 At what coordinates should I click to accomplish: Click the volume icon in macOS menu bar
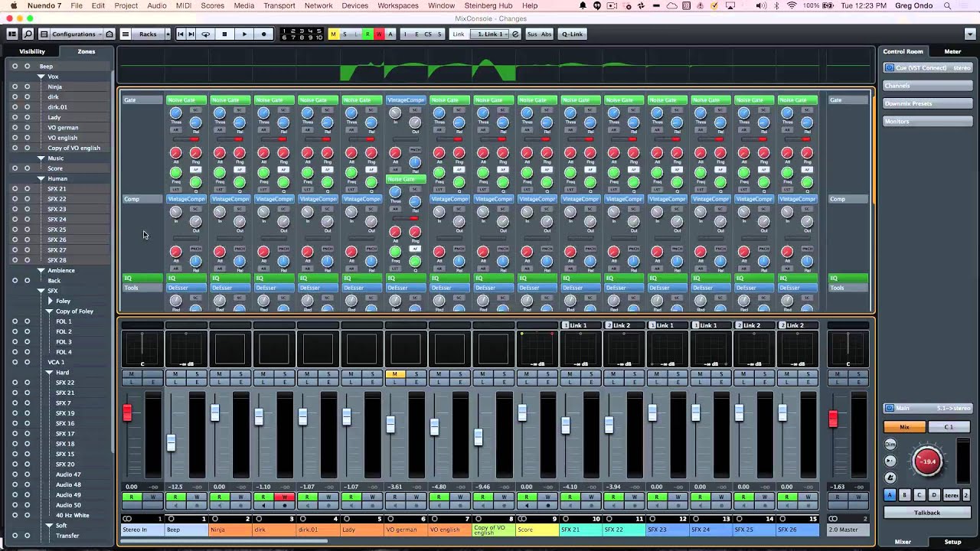tap(761, 5)
